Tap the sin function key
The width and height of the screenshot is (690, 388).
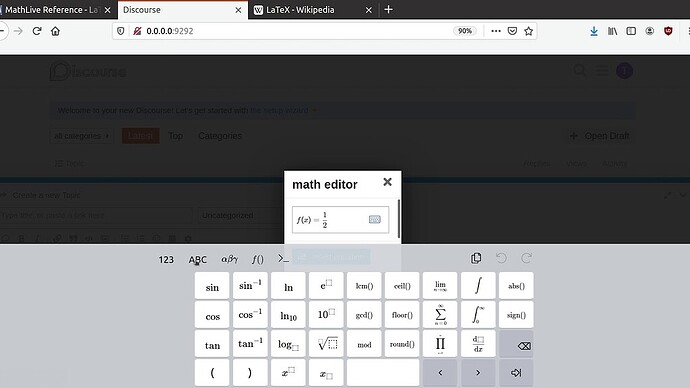(212, 286)
